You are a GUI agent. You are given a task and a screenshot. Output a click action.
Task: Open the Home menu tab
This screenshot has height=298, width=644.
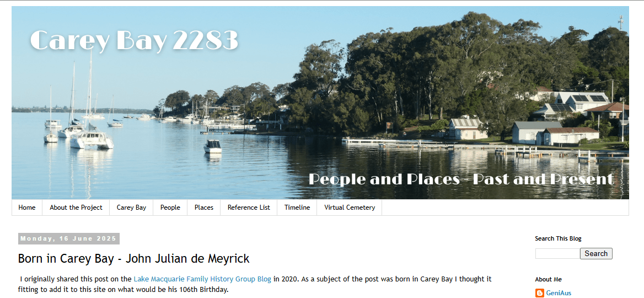tap(26, 207)
